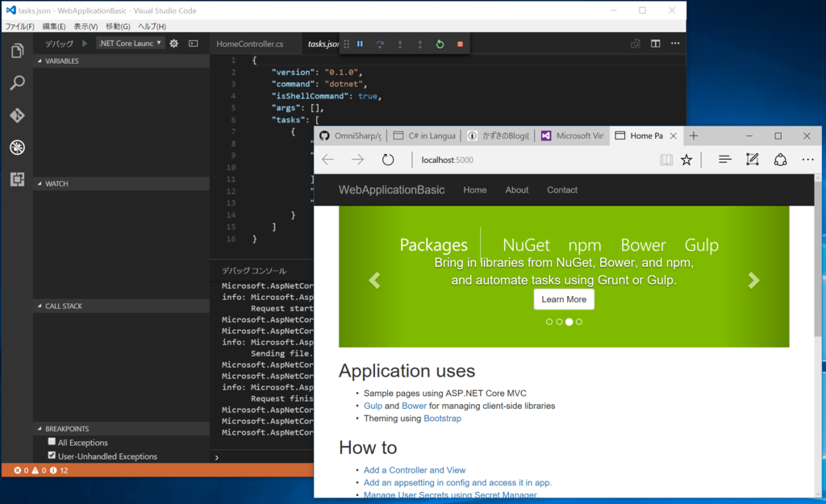
Task: Show the previous carousel slide
Action: point(374,281)
